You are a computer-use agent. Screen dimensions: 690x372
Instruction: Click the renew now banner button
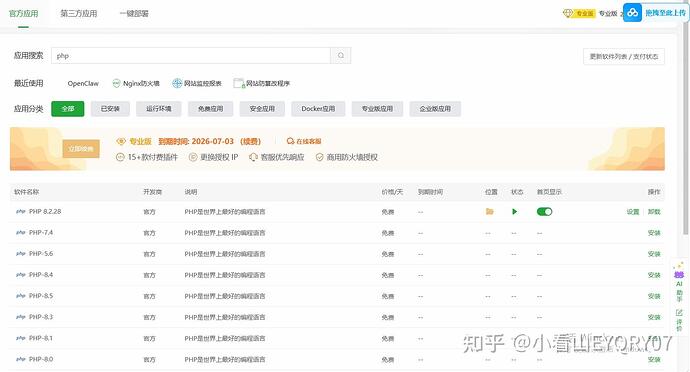click(x=81, y=149)
